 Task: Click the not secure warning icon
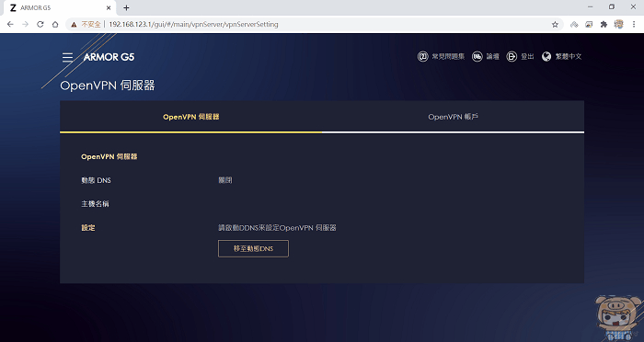[74, 25]
